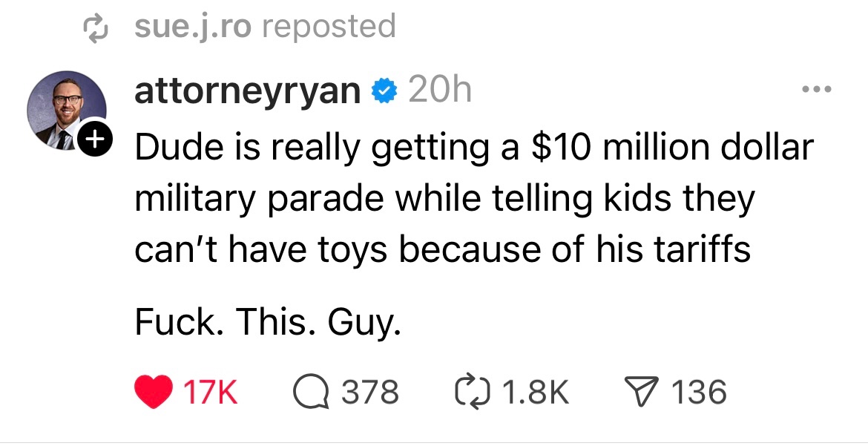Unlike the post with the red heart
This screenshot has height=446, width=868.
click(x=152, y=391)
